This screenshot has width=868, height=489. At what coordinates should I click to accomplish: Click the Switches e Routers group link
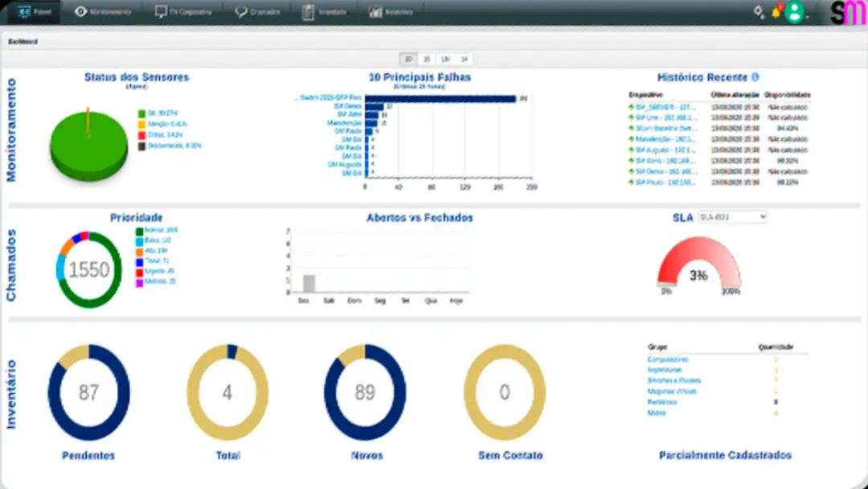[674, 380]
